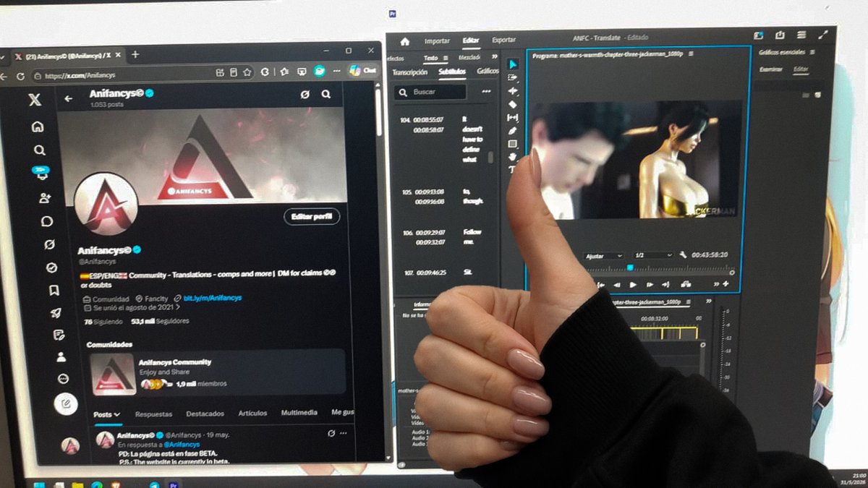Click the Grok icon in profile header

click(305, 94)
